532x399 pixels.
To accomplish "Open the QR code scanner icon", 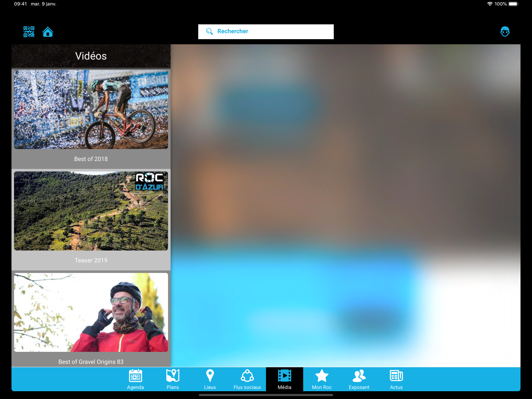I will pos(29,32).
